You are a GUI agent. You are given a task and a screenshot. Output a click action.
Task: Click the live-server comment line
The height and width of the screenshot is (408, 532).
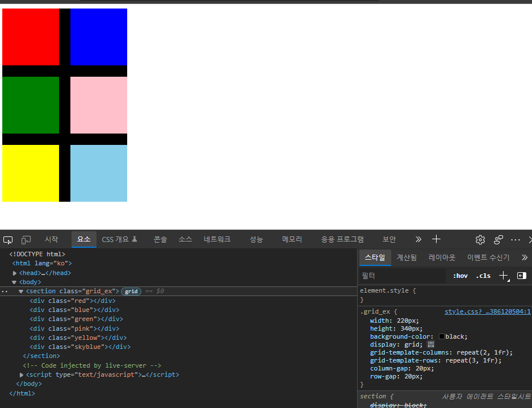[x=92, y=365]
